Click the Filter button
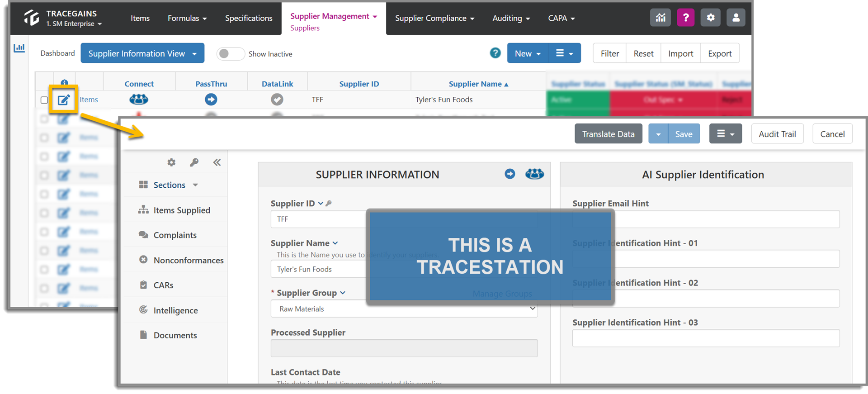Image resolution: width=868 pixels, height=394 pixels. click(x=609, y=53)
